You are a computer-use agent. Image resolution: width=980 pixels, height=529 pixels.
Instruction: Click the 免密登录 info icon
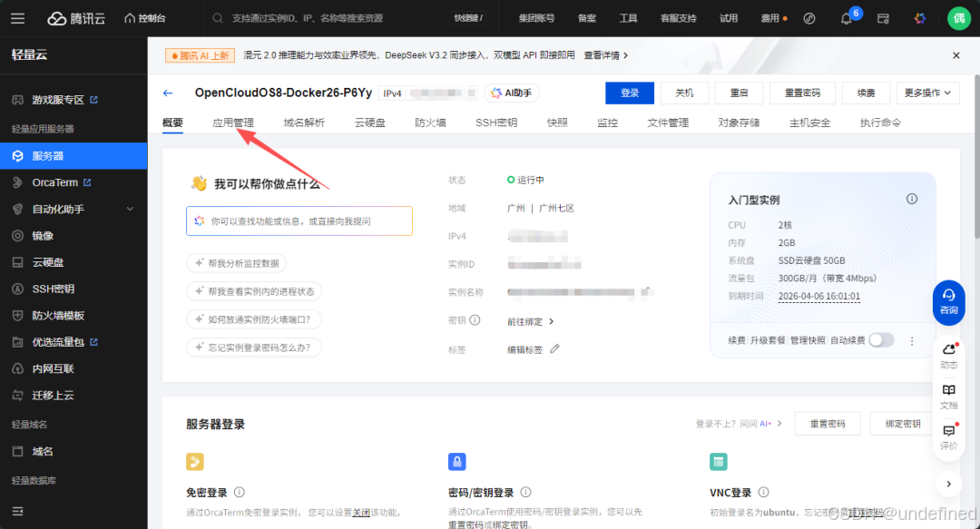coord(240,492)
